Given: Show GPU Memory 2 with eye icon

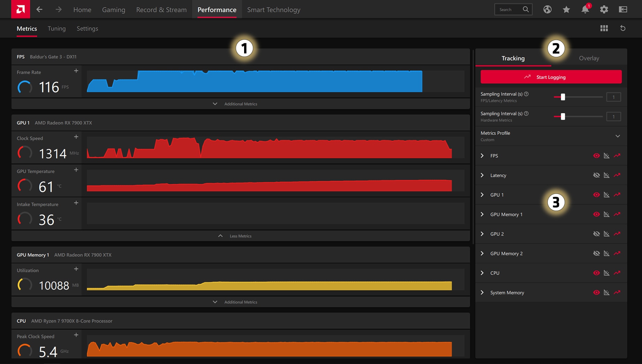Looking at the screenshot, I should [596, 253].
